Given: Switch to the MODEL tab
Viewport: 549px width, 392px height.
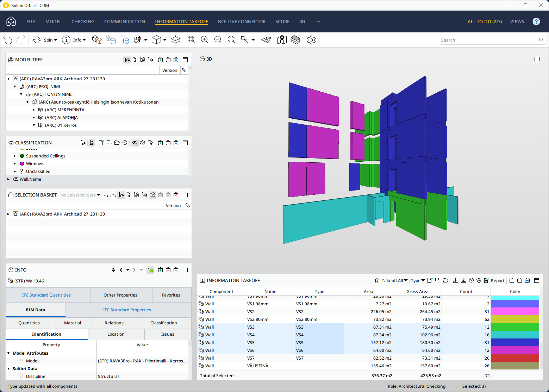Looking at the screenshot, I should (54, 21).
